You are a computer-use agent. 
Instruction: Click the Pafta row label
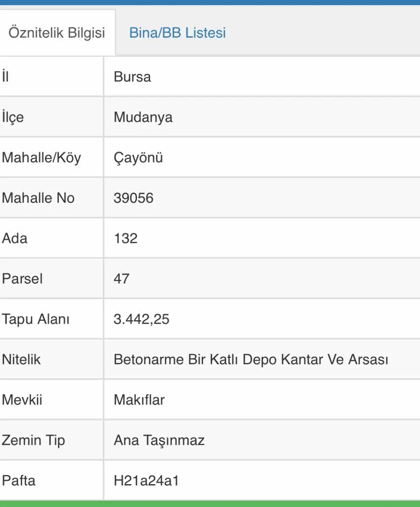tap(19, 480)
